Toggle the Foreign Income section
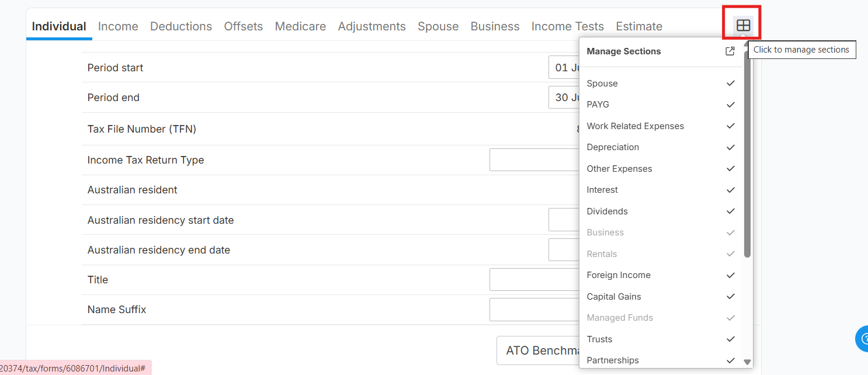868x375 pixels. point(730,275)
